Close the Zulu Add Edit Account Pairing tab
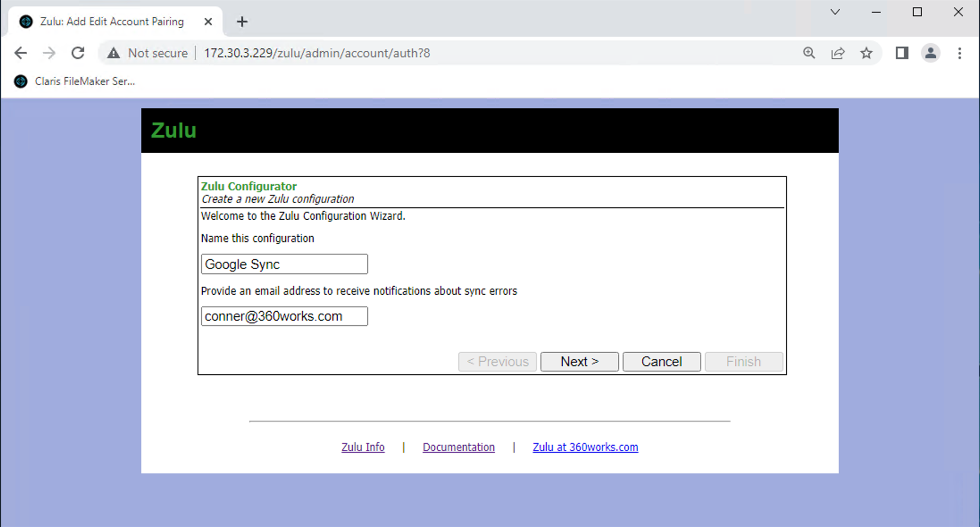The height and width of the screenshot is (527, 980). (x=208, y=21)
